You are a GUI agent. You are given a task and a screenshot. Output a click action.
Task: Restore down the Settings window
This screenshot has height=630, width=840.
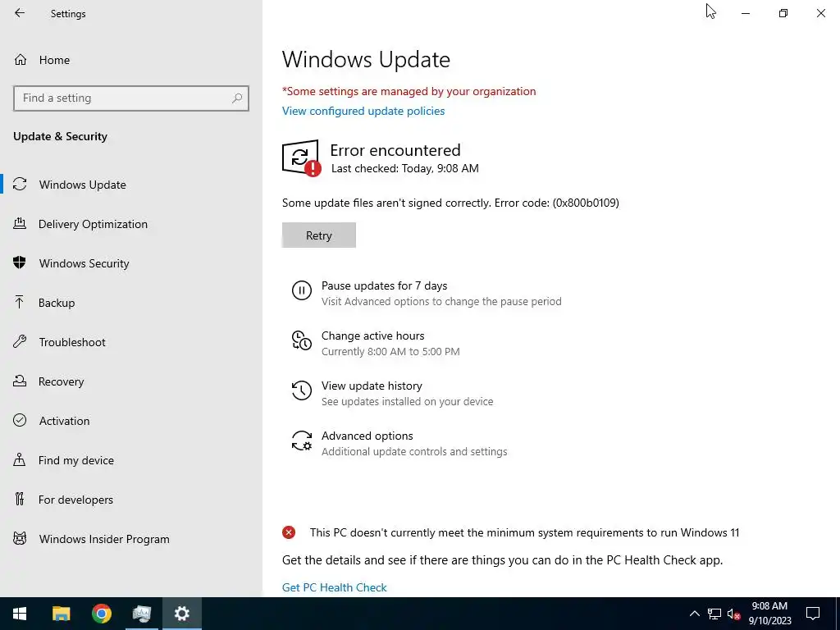(783, 13)
